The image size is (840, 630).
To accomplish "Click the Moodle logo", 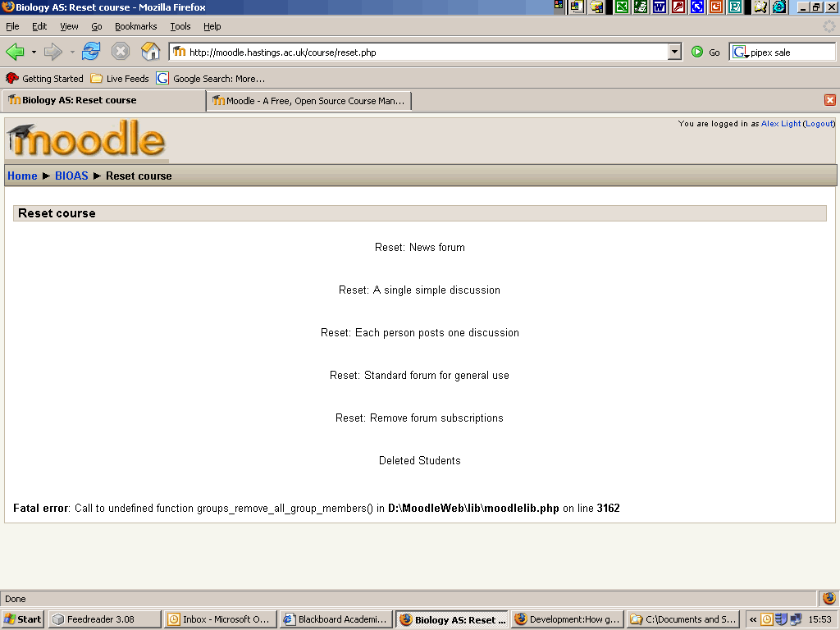I will coord(86,139).
